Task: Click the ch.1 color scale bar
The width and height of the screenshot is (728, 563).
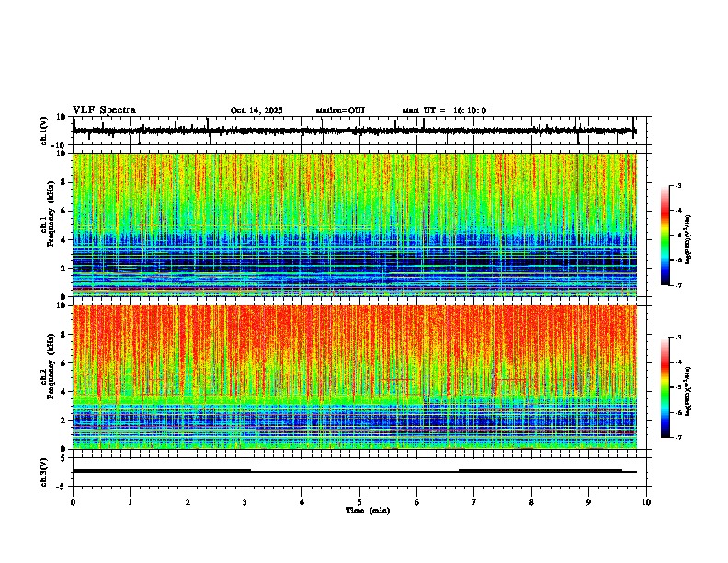Action: pyautogui.click(x=665, y=236)
